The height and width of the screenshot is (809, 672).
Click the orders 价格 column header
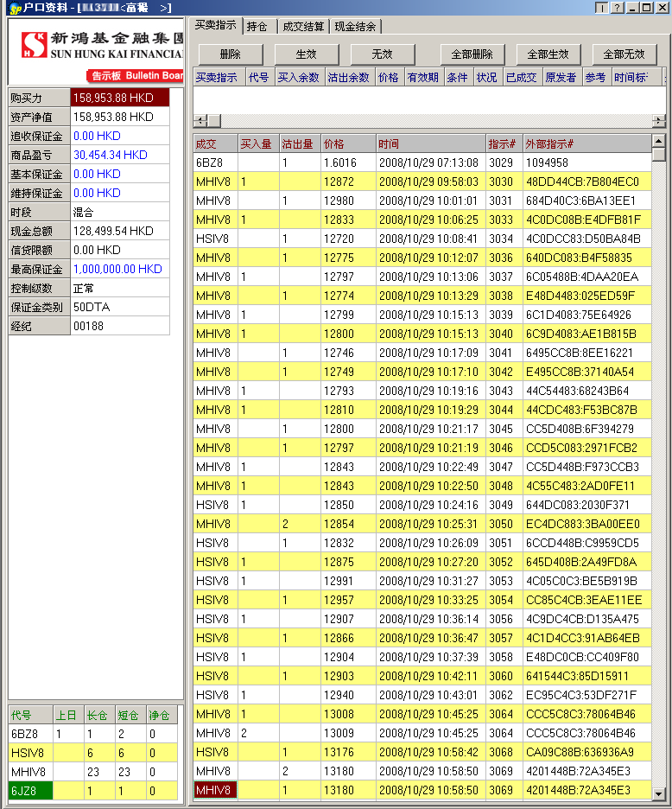(x=389, y=78)
